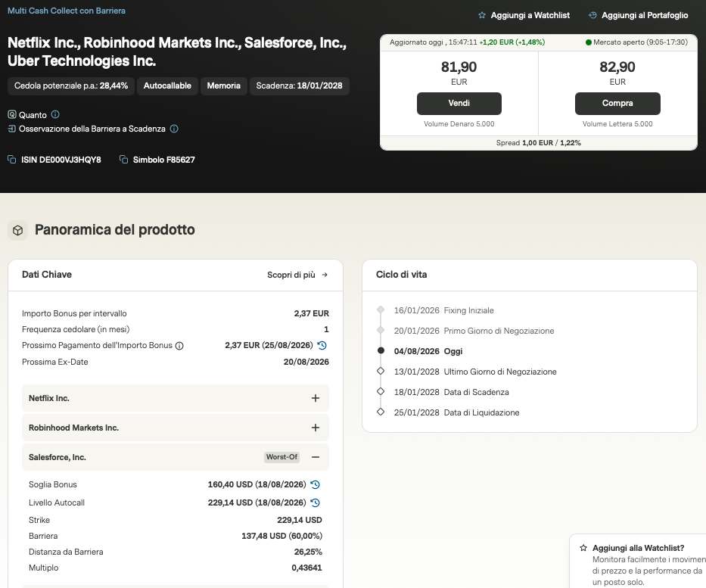Click Simbolo F85627 text

(x=164, y=160)
